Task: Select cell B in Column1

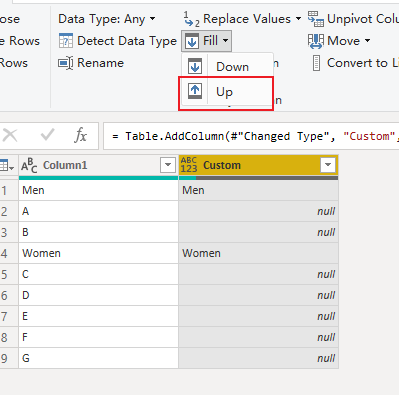Action: 98,232
